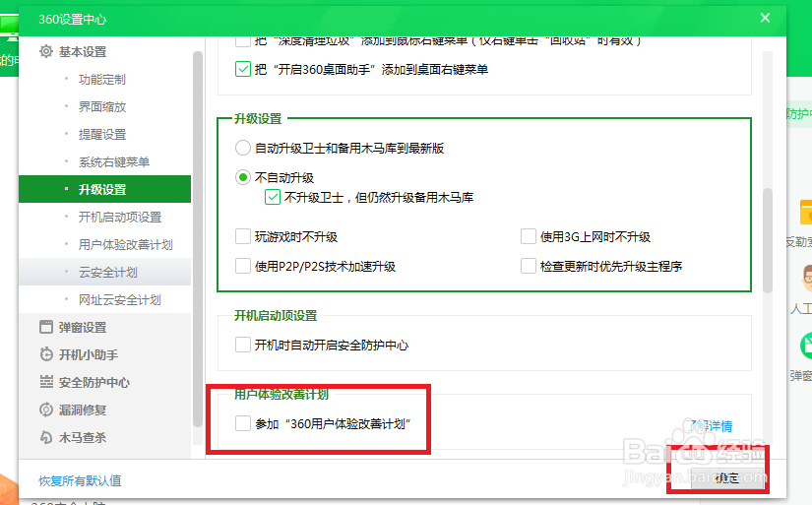This screenshot has width=812, height=505.
Task: Enable 使用P2P/P2S技术加速升级 checkbox
Action: (x=243, y=266)
